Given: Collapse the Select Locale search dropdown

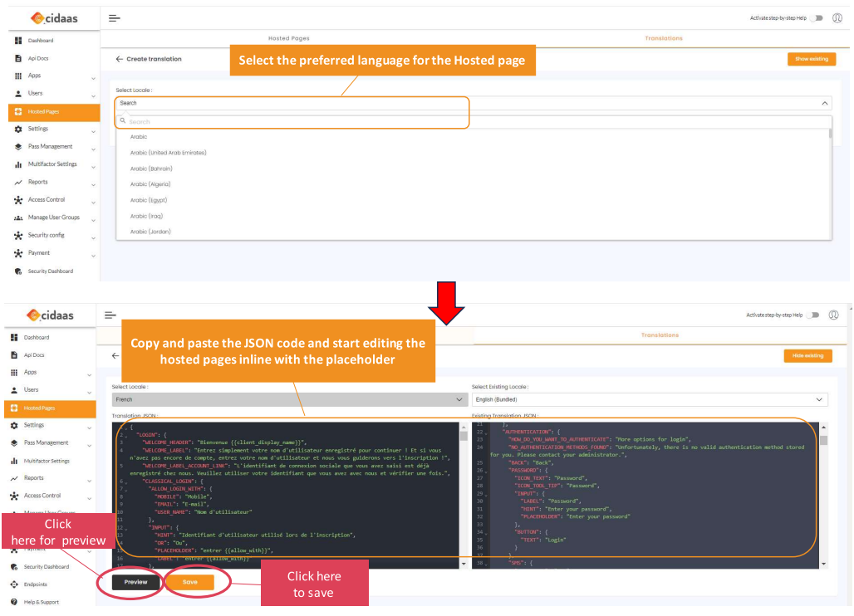Looking at the screenshot, I should pos(824,102).
